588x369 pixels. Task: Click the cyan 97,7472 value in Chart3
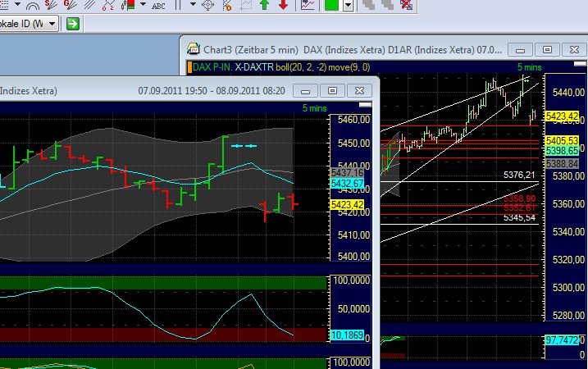562,340
